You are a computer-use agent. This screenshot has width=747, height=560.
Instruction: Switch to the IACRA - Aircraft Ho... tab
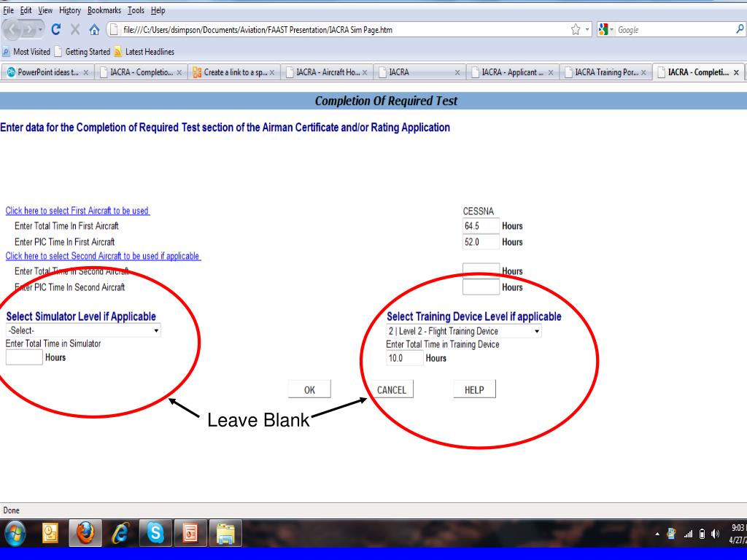(x=328, y=72)
